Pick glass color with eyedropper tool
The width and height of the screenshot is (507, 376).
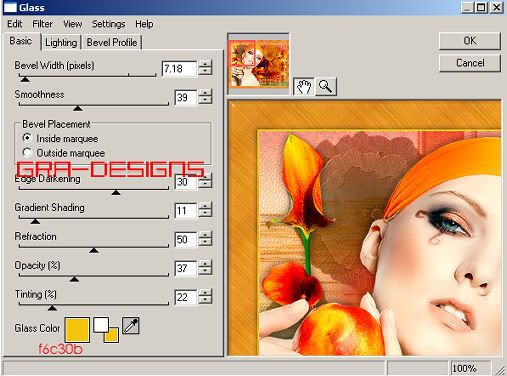pyautogui.click(x=131, y=326)
